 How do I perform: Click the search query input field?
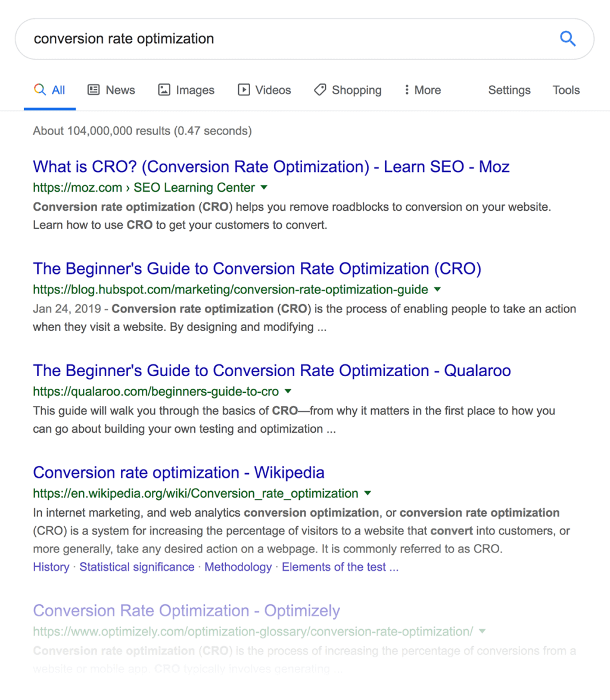(x=286, y=39)
